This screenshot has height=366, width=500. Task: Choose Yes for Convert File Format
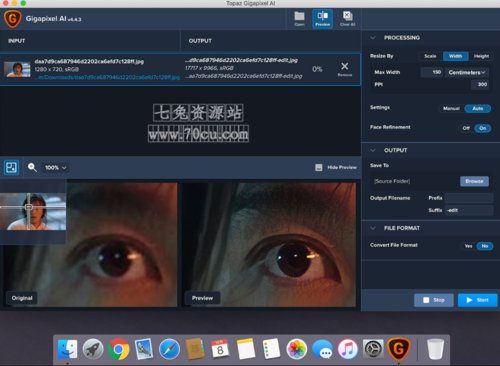[x=468, y=246]
